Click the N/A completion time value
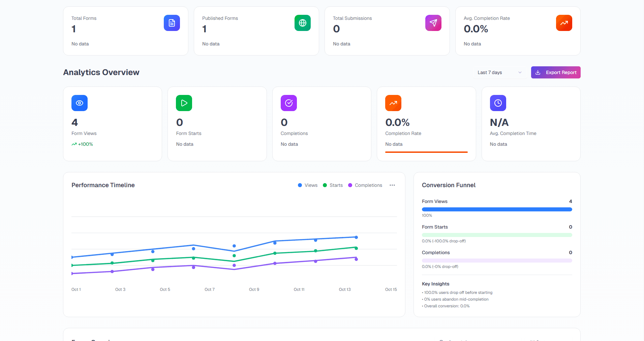 [499, 122]
